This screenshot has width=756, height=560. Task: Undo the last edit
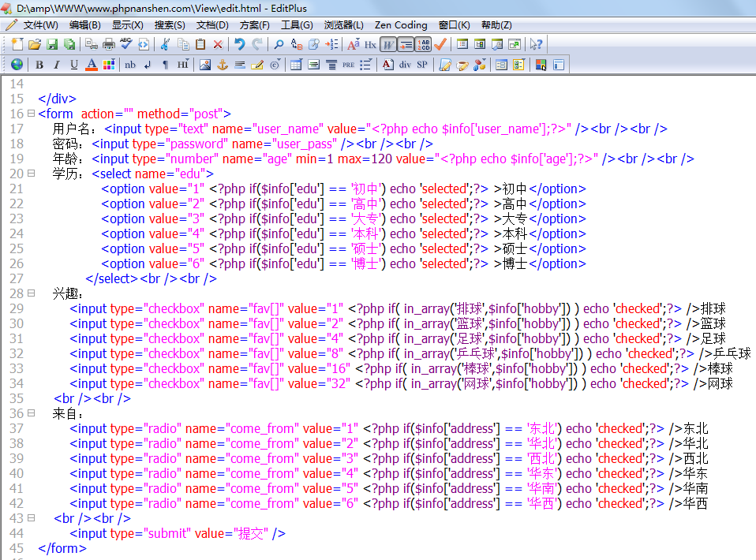coord(240,44)
